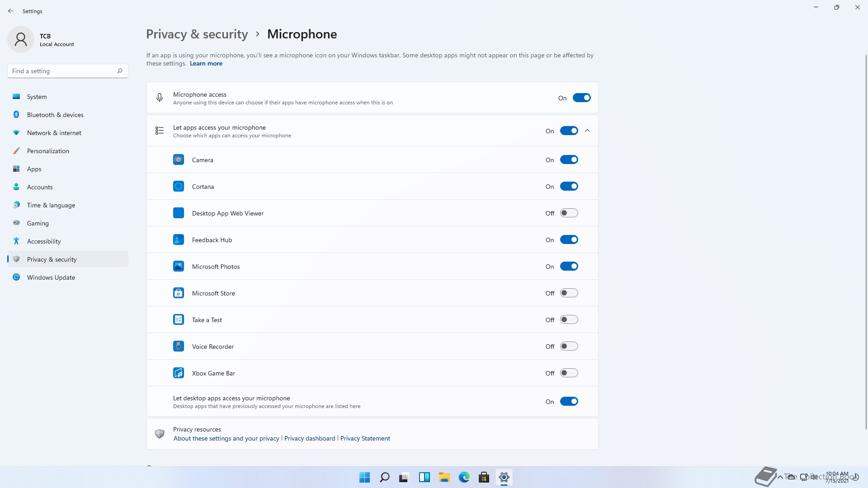
Task: Click the back arrow in Settings
Action: coord(11,11)
